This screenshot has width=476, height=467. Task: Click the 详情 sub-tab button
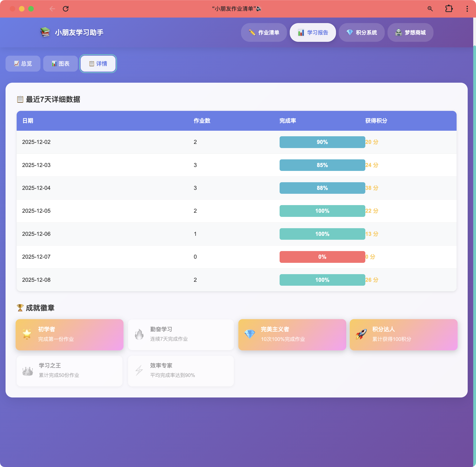(x=98, y=64)
